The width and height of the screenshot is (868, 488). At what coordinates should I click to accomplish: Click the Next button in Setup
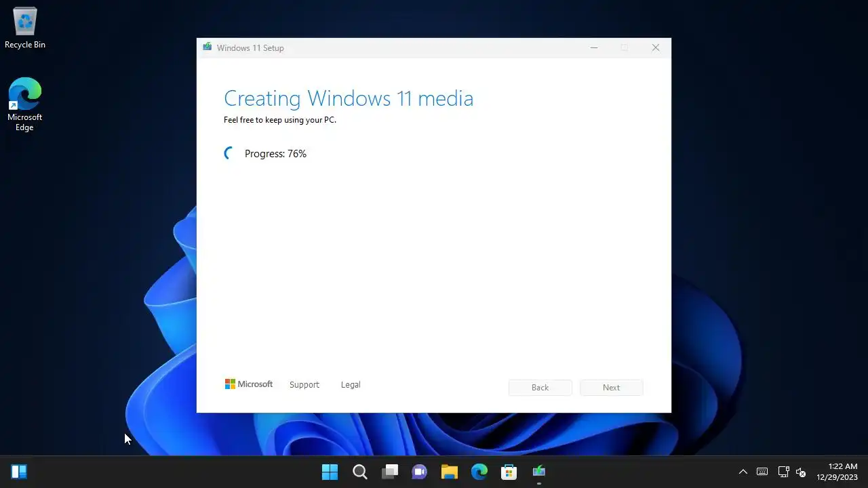[611, 388]
